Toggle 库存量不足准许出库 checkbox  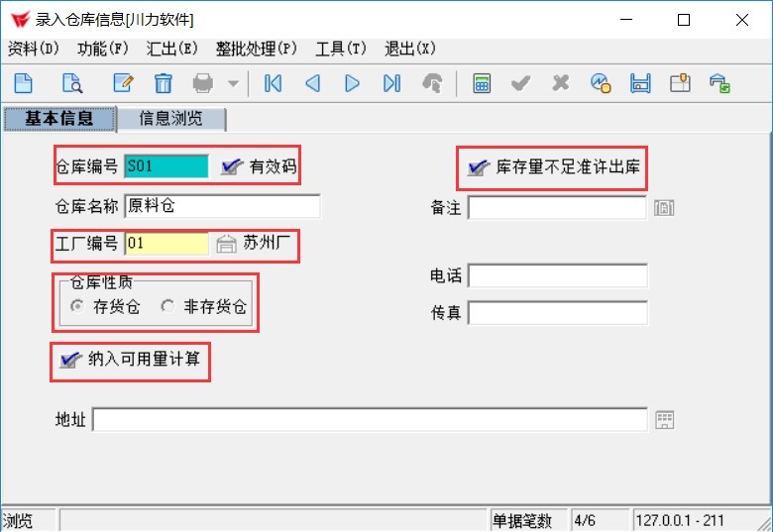479,167
